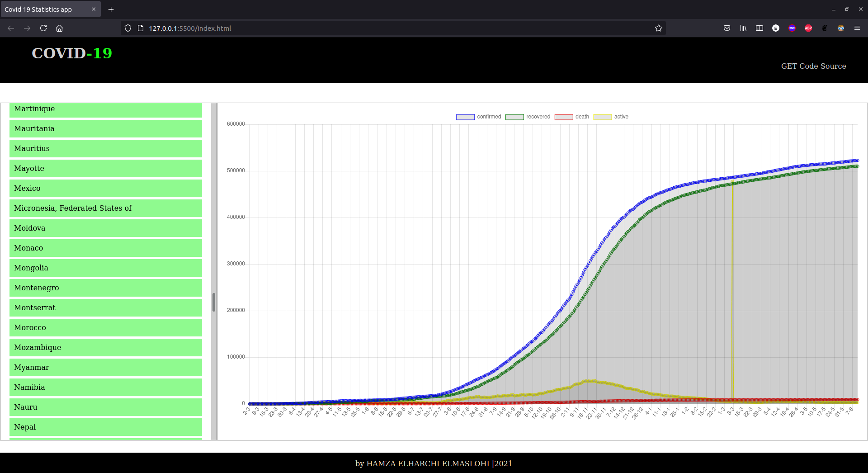Toggle the recovered dataset in legend
Image resolution: width=868 pixels, height=473 pixels.
coord(528,117)
